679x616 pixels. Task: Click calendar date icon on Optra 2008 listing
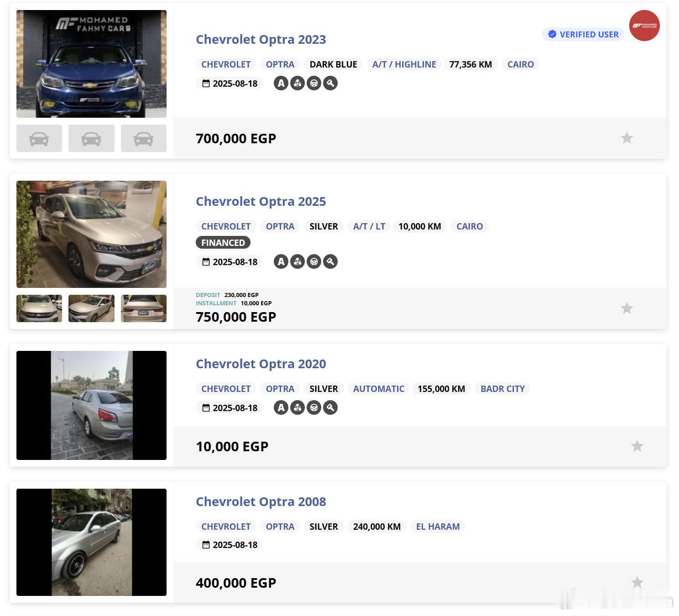coord(206,545)
